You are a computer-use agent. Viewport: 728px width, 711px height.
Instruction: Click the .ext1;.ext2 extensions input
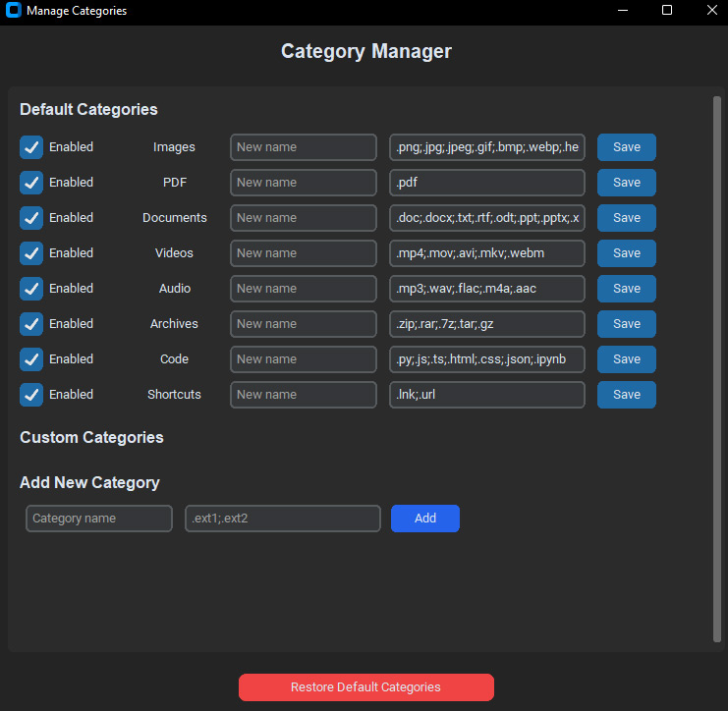click(x=283, y=519)
